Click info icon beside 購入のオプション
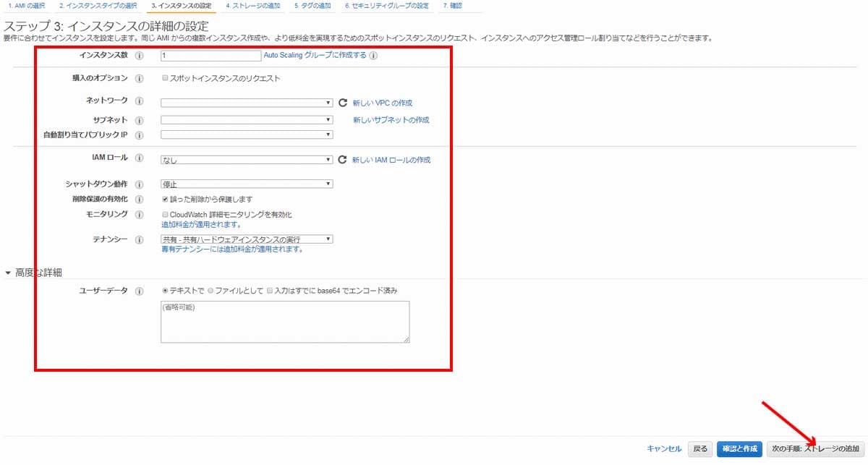 pyautogui.click(x=139, y=78)
